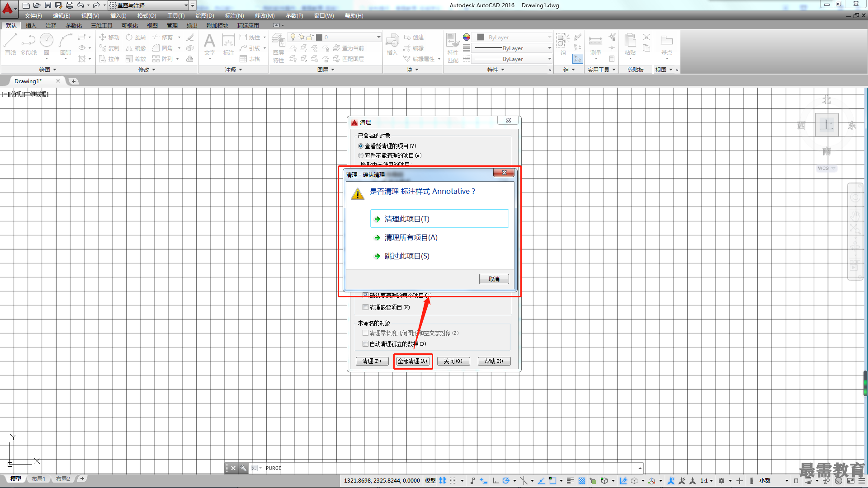
Task: Click 取消 button in confirm dialog
Action: pyautogui.click(x=494, y=279)
